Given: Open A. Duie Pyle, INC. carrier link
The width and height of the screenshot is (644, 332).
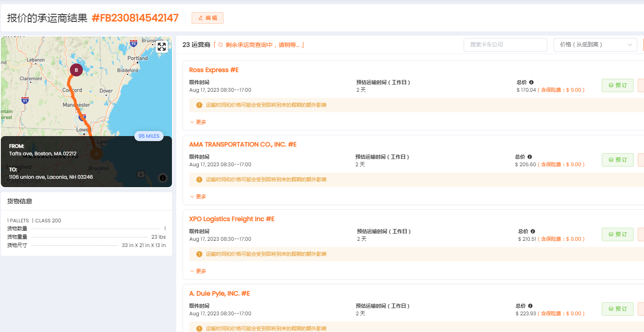Looking at the screenshot, I should click(219, 293).
